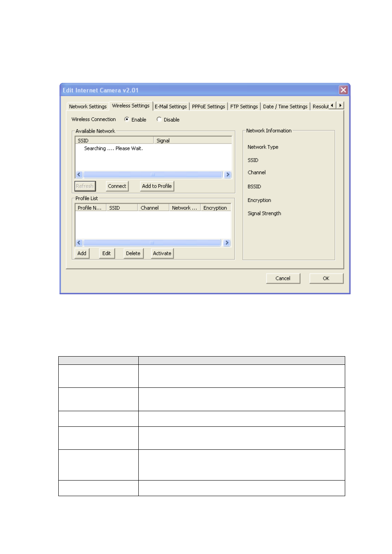Click the Profile N... column header
The height and width of the screenshot is (554, 392).
tap(91, 208)
